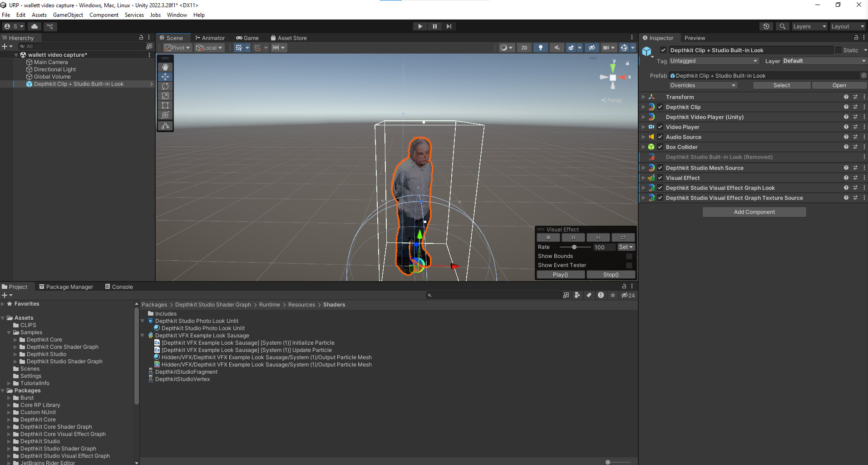The image size is (868, 465).
Task: Toggle scene lighting with the lightbulb icon
Action: tap(540, 48)
